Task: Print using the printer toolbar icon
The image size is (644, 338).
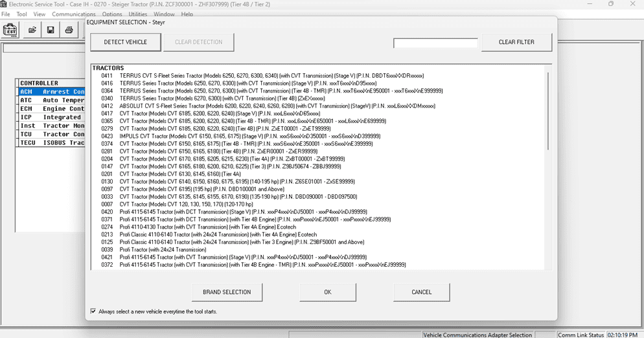Action: tap(69, 30)
